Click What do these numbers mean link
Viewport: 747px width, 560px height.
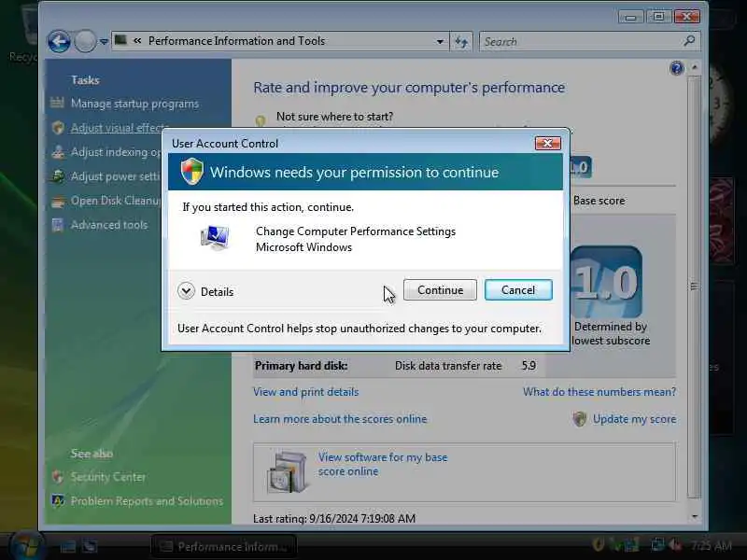[599, 392]
